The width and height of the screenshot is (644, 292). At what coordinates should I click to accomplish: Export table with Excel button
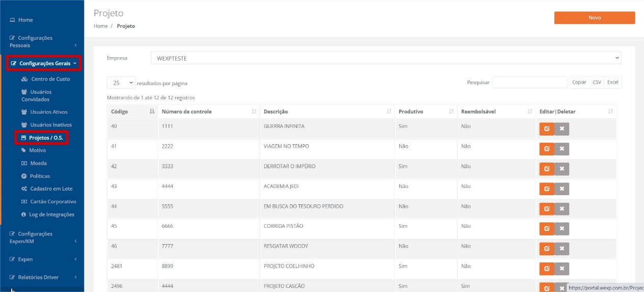point(612,83)
